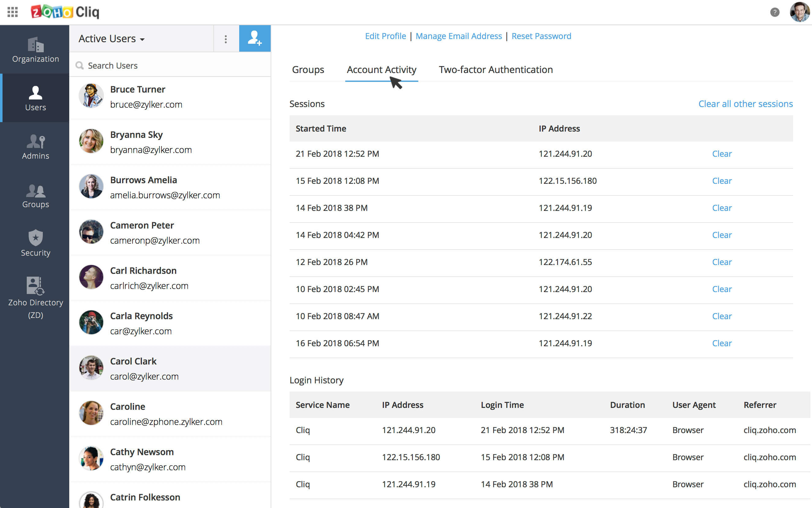
Task: Clear the 16 Feb 2018 06:54 PM session
Action: pyautogui.click(x=722, y=343)
